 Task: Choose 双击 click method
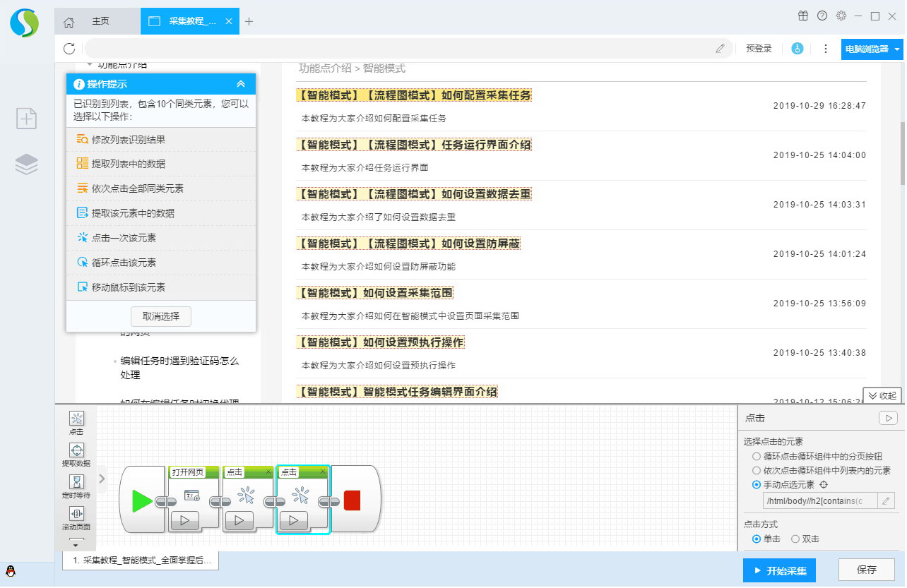click(795, 539)
